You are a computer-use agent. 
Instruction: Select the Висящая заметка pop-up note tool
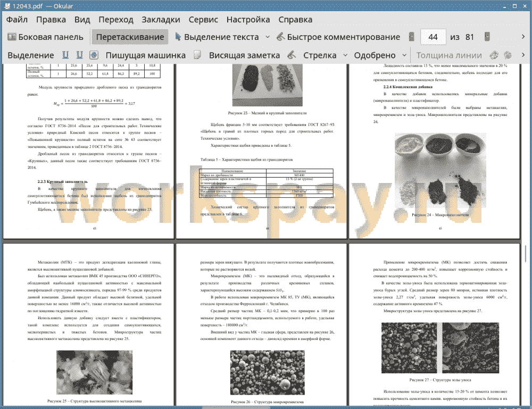pos(244,55)
